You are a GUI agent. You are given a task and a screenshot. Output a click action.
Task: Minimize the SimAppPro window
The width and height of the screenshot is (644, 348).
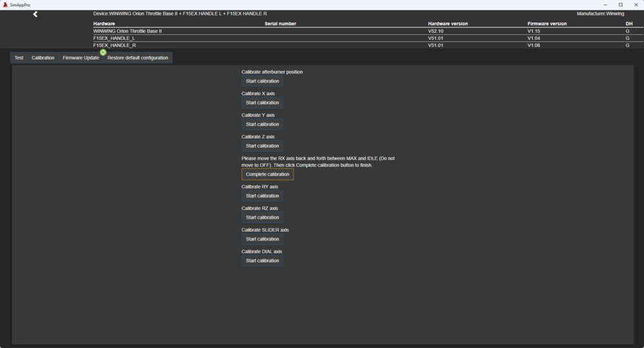(605, 5)
